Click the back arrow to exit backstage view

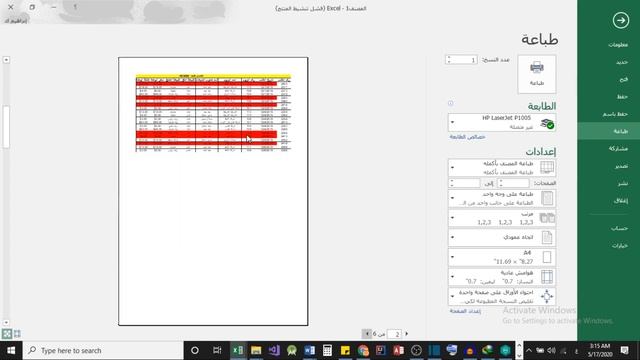(620, 20)
